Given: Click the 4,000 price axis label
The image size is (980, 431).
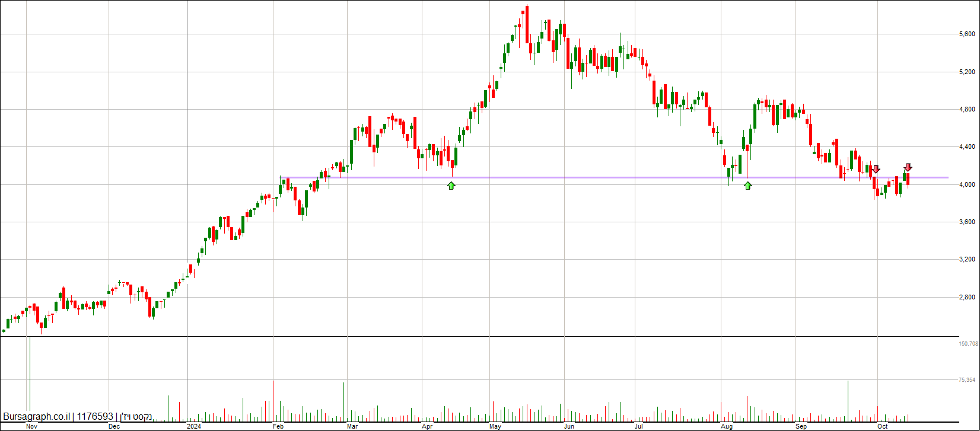Looking at the screenshot, I should (x=967, y=185).
